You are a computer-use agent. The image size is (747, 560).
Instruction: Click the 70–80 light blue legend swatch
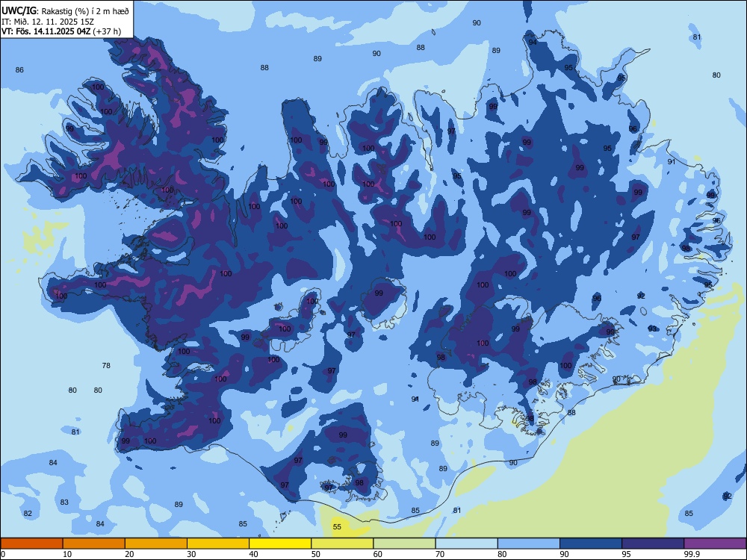click(x=467, y=544)
